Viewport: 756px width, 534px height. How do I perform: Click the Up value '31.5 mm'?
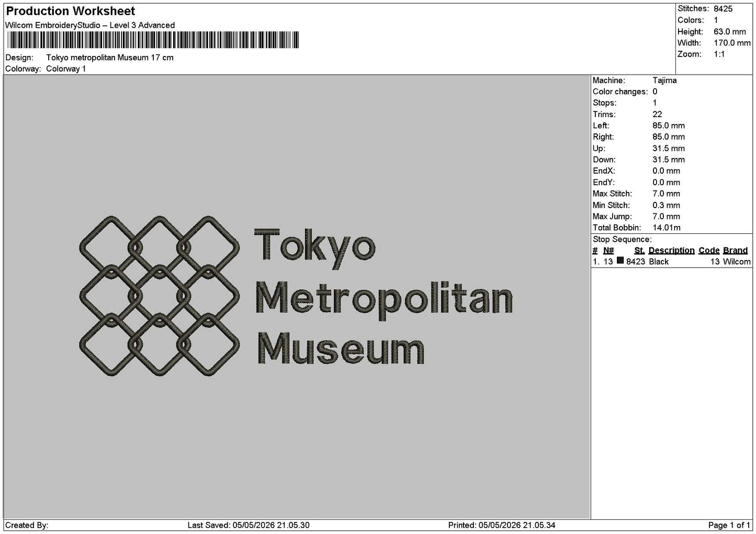tap(669, 149)
